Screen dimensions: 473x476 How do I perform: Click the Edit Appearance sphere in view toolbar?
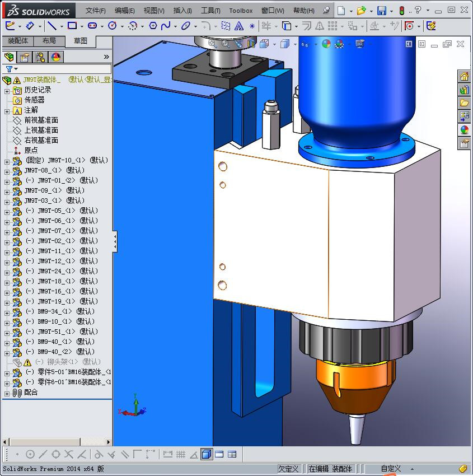pos(326,44)
